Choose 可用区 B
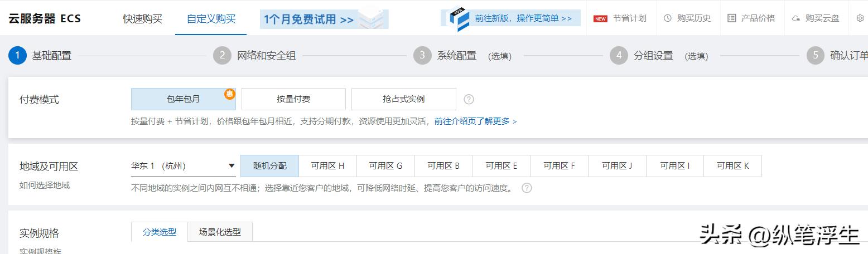Screen dimensions: 868x254 point(443,166)
